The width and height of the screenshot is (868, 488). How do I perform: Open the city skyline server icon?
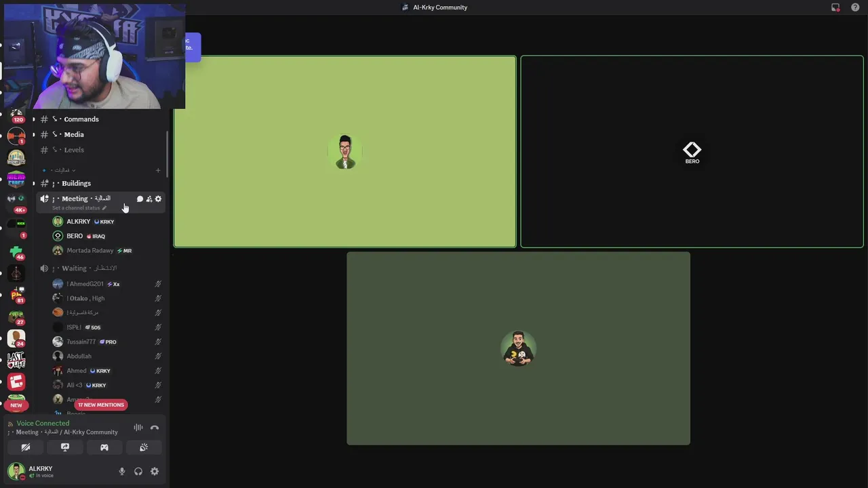(16, 157)
